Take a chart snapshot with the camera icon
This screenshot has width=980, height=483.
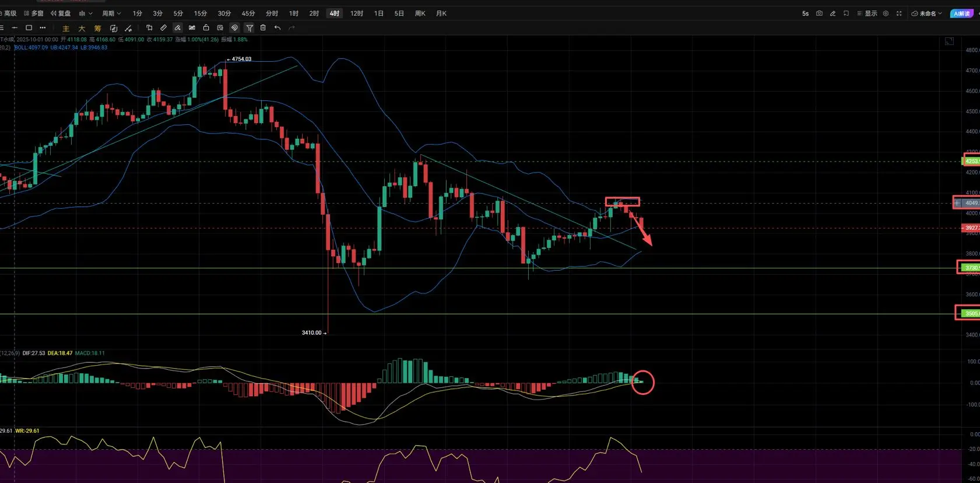coord(819,13)
